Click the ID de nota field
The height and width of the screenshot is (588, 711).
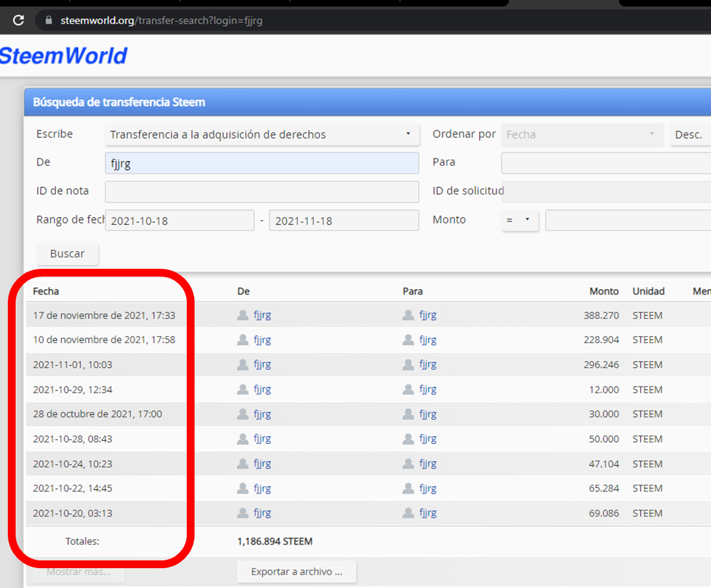click(262, 191)
